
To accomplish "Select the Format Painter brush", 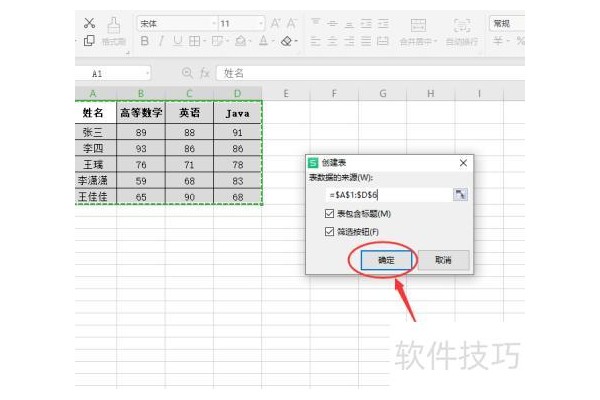I will 114,26.
